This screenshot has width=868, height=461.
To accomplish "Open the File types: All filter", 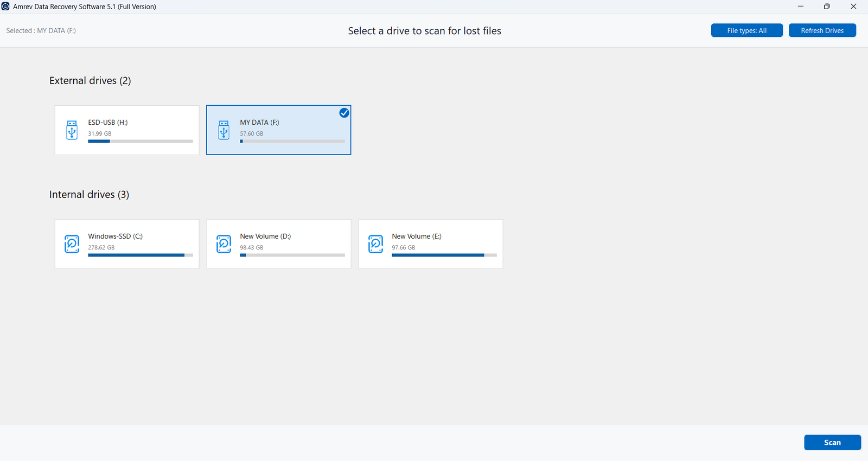I will pos(746,30).
